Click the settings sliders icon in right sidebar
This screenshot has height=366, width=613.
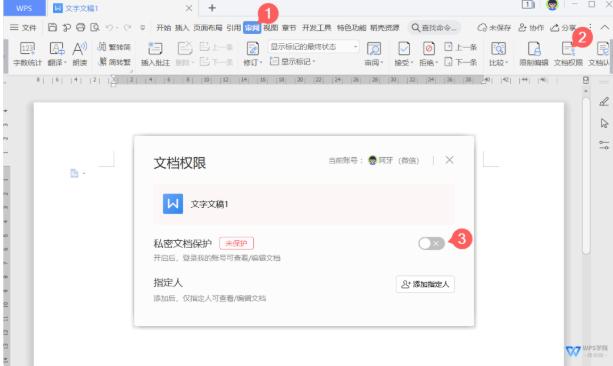point(604,145)
